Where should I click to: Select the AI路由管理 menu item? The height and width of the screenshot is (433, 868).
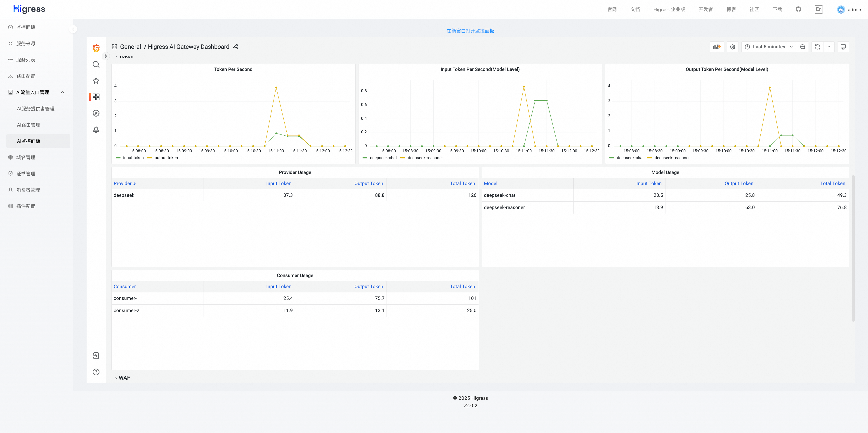[29, 125]
